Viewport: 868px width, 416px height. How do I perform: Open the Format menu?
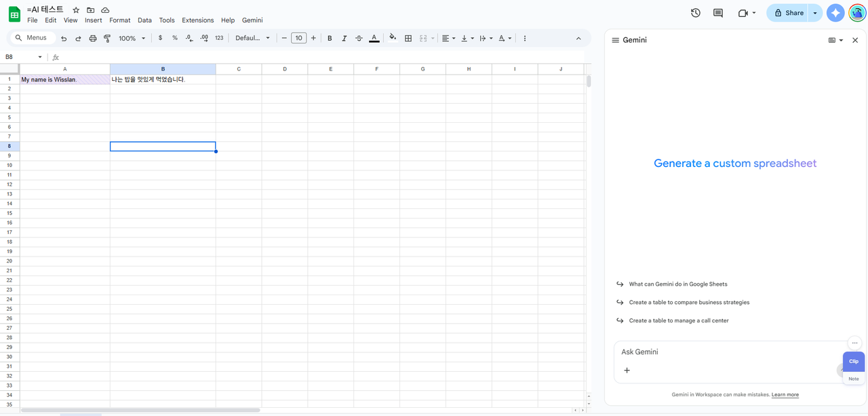pyautogui.click(x=119, y=20)
